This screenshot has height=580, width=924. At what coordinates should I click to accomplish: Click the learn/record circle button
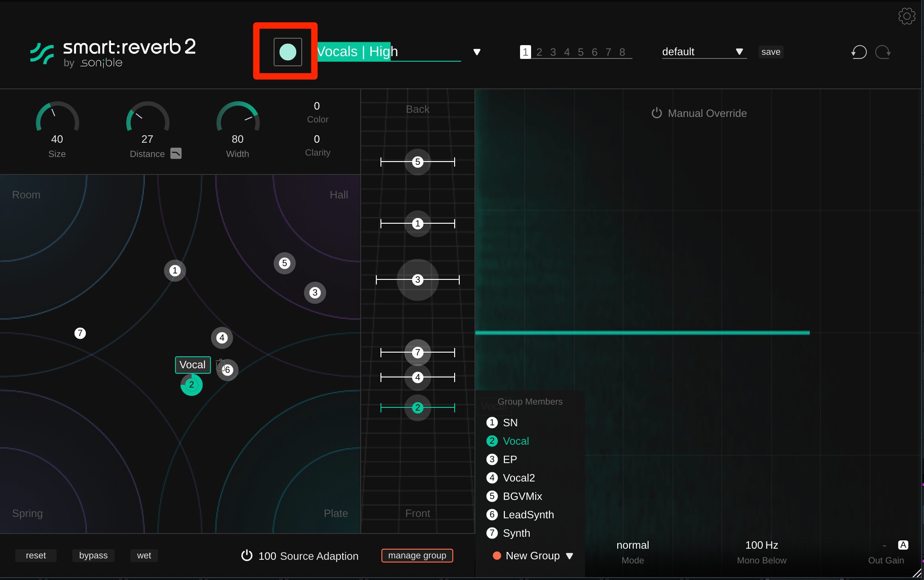288,52
